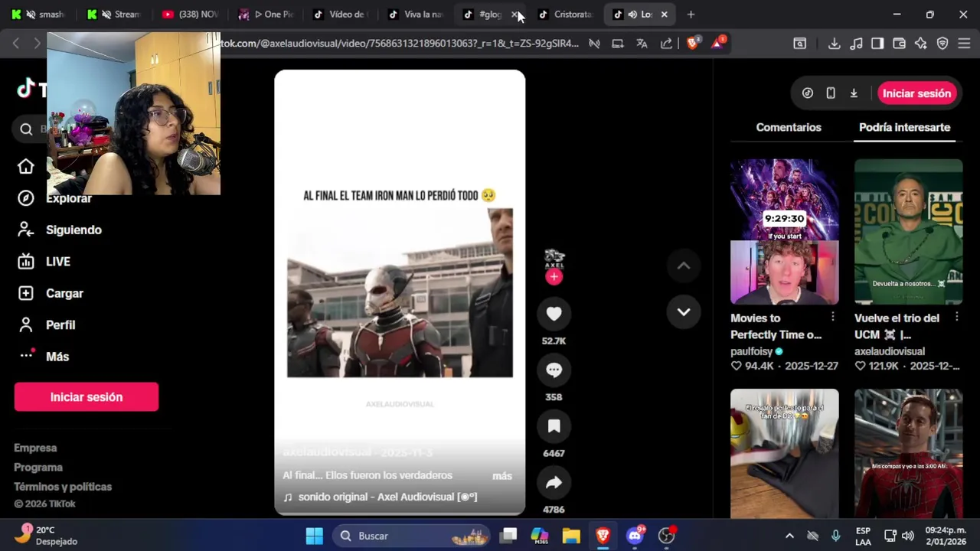Switch to the Comentarios tab
Image resolution: width=980 pixels, height=551 pixels.
(789, 128)
